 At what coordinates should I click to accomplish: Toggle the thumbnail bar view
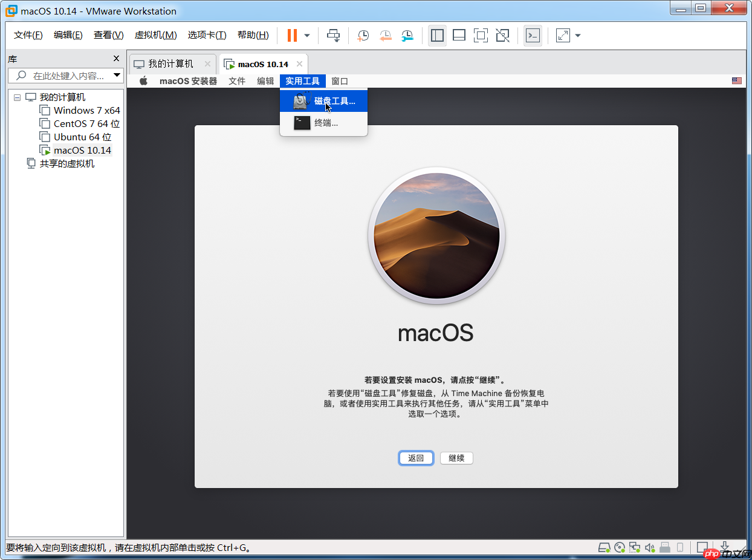tap(459, 35)
